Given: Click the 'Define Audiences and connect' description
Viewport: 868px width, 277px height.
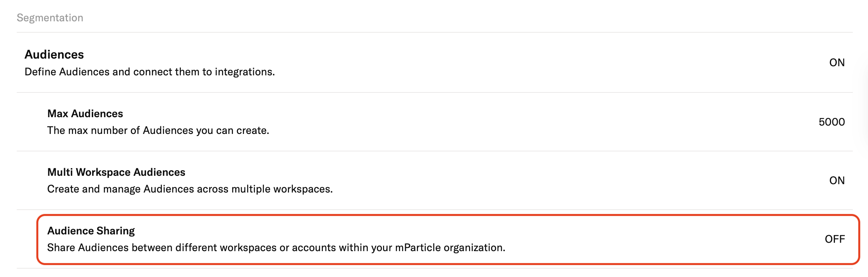Looking at the screenshot, I should click(x=150, y=72).
